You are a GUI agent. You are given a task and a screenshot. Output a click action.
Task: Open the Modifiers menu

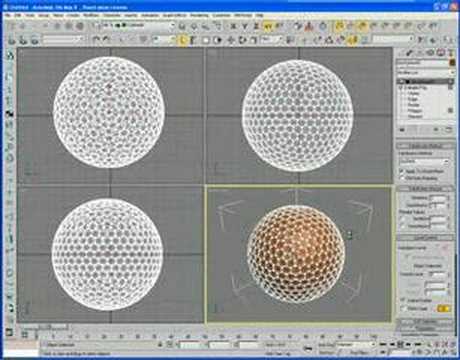[x=91, y=15]
